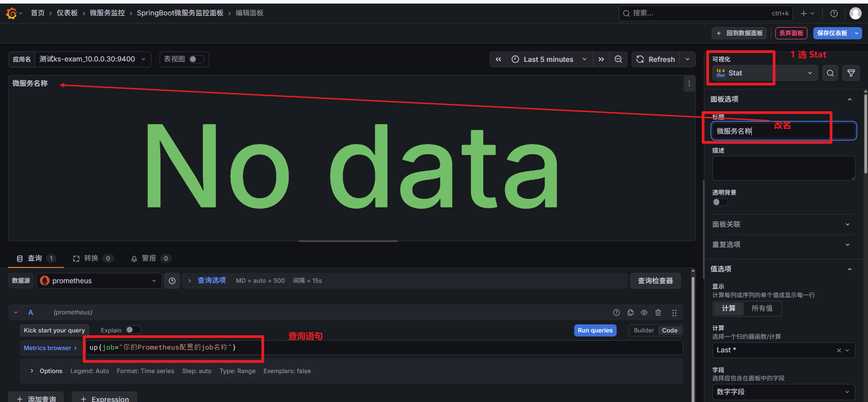
Task: Go to 微服务监控 breadcrumb
Action: (107, 13)
